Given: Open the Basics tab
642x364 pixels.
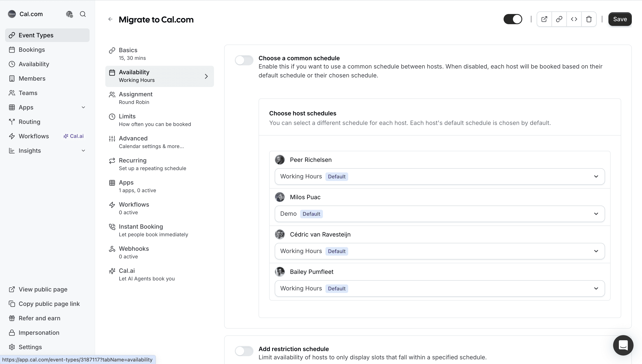Looking at the screenshot, I should pyautogui.click(x=160, y=54).
